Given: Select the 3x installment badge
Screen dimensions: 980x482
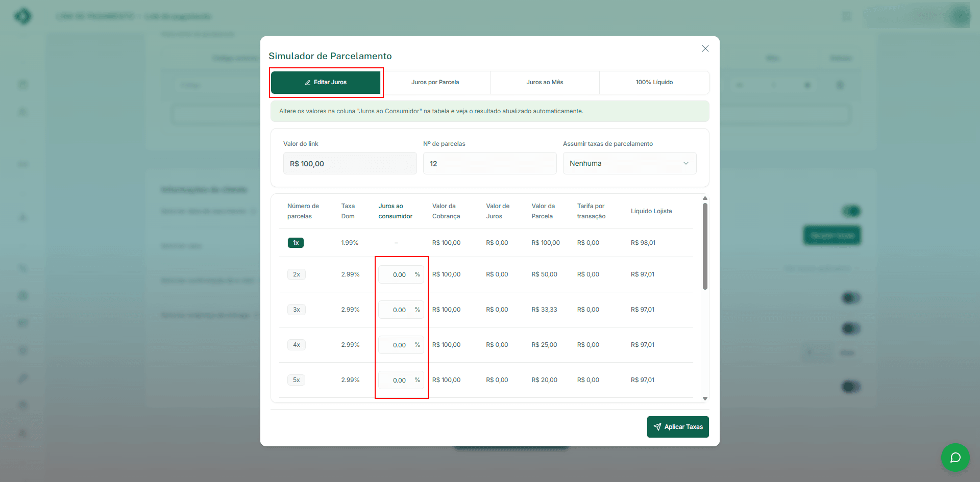Looking at the screenshot, I should click(x=296, y=310).
